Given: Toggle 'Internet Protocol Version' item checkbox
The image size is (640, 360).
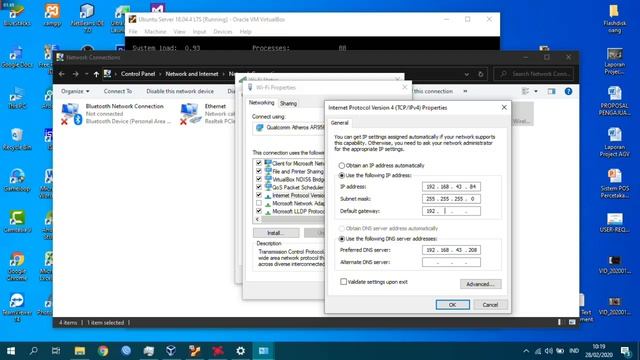Looking at the screenshot, I should [259, 195].
